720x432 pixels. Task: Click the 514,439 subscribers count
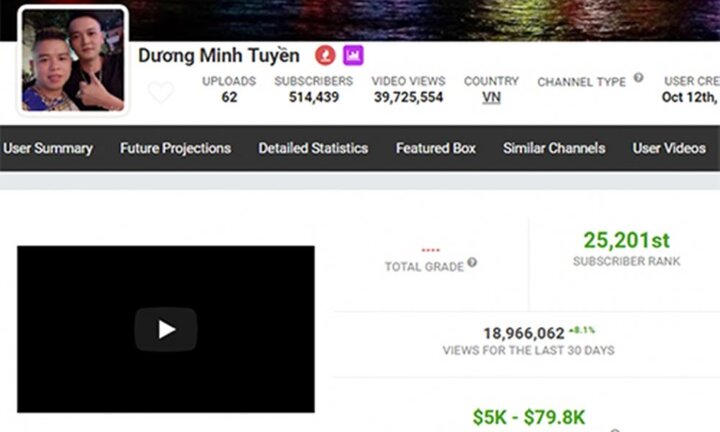point(314,97)
